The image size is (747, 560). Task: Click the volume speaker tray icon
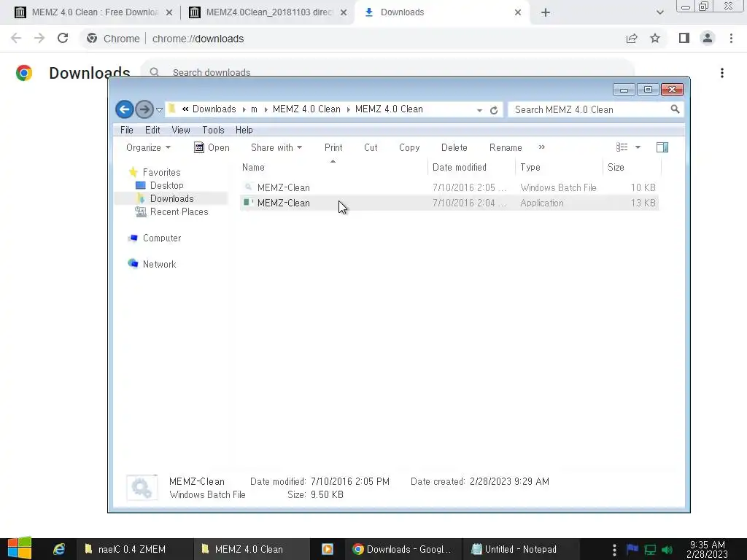[x=667, y=550]
